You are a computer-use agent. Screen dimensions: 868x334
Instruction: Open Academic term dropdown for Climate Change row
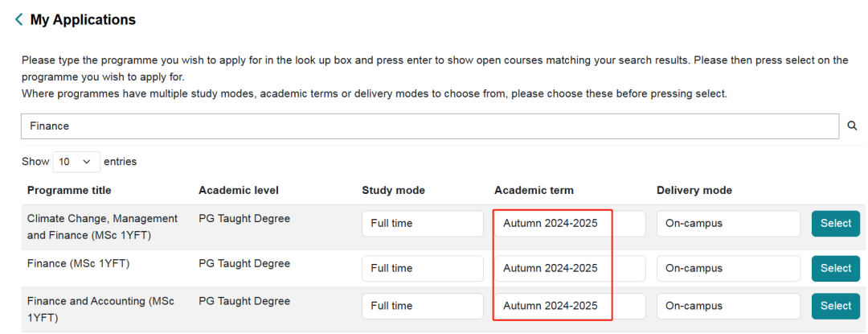pos(569,224)
